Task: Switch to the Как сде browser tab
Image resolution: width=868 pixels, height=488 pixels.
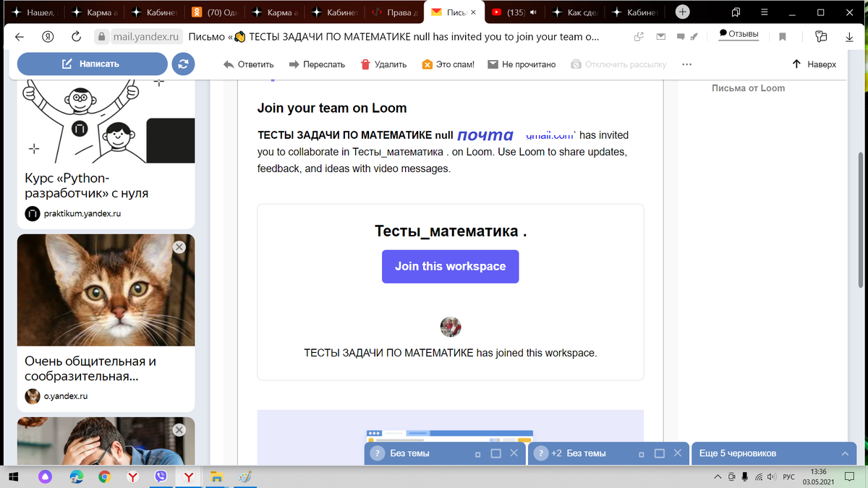Action: (576, 12)
